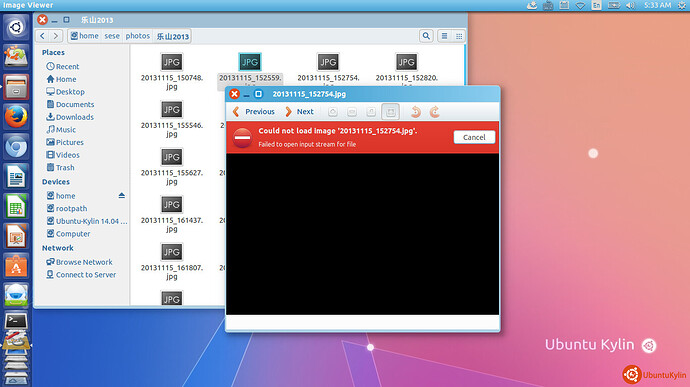690x387 pixels.
Task: Launch Firefox from launcher
Action: (16, 117)
